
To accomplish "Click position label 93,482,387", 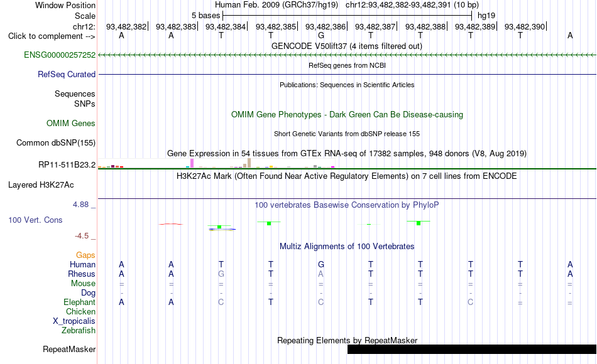I will click(x=375, y=26).
